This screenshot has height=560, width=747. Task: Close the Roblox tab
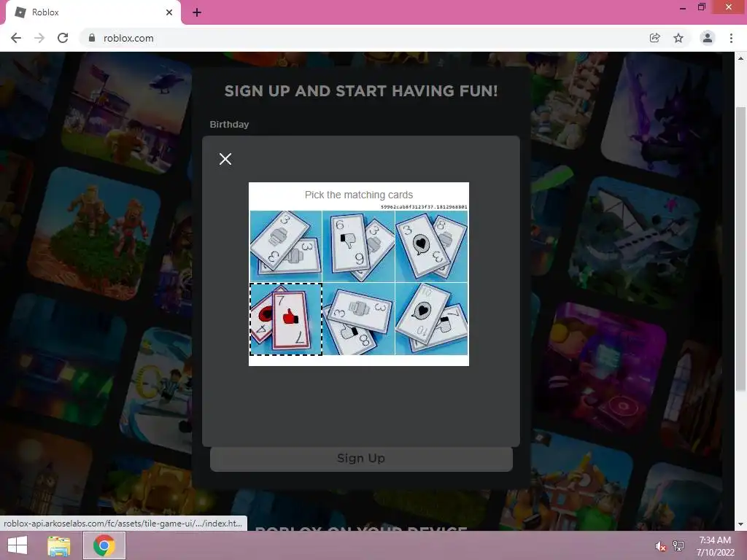[x=169, y=12]
